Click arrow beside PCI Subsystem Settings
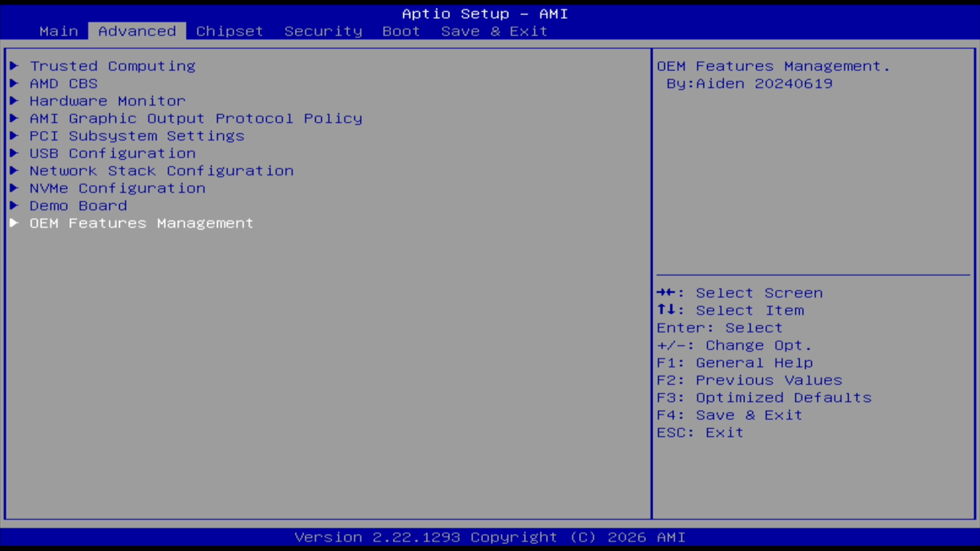The width and height of the screenshot is (980, 551). click(x=14, y=136)
